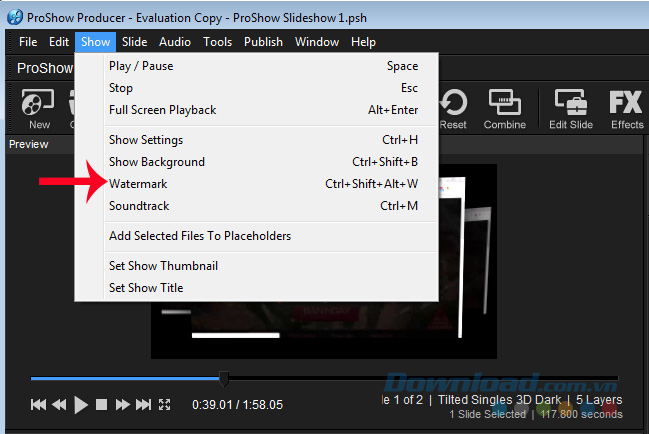Toggle full screen preview icon
The width and height of the screenshot is (649, 434).
[x=165, y=404]
